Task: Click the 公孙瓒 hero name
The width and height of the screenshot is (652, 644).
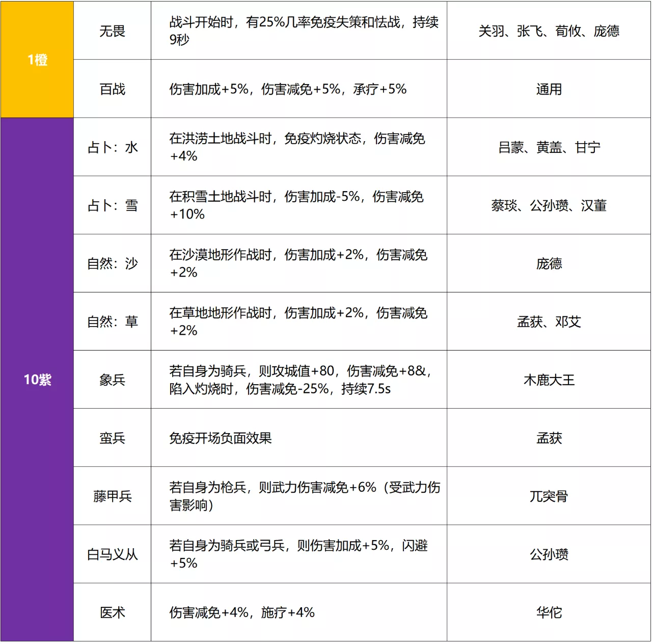Action: pos(549,554)
